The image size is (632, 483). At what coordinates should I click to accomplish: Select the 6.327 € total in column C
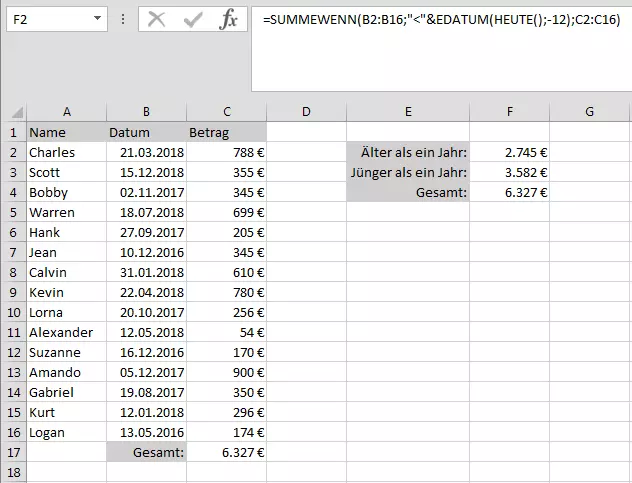coord(227,453)
